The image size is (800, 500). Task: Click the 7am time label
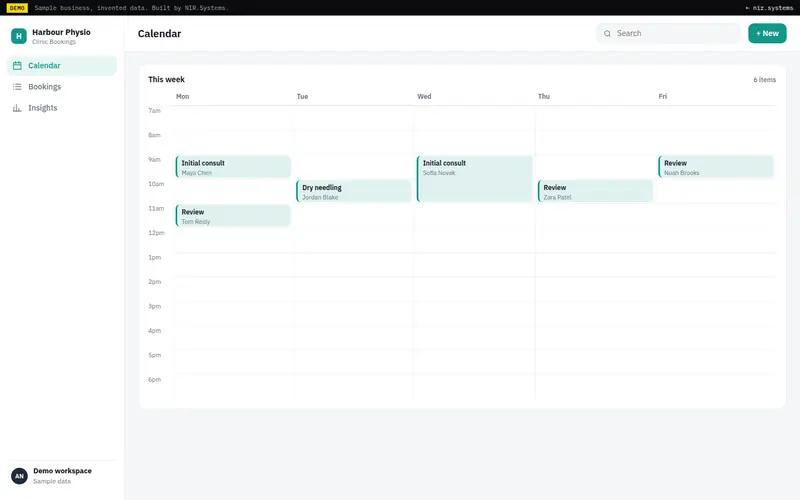click(x=154, y=111)
